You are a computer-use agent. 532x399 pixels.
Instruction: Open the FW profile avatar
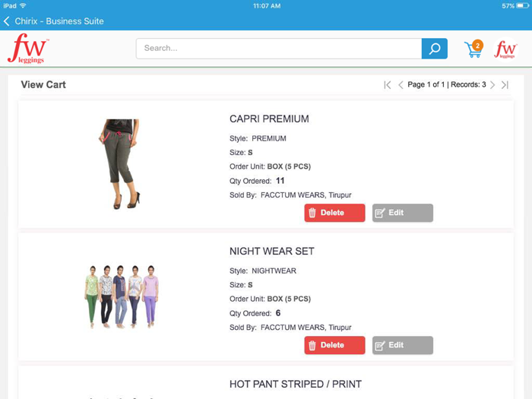(505, 49)
